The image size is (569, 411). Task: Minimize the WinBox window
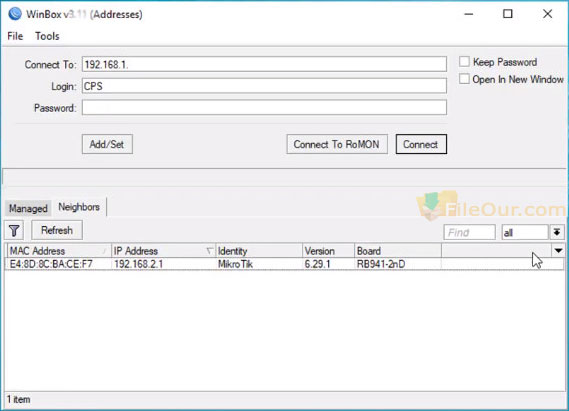[x=469, y=14]
